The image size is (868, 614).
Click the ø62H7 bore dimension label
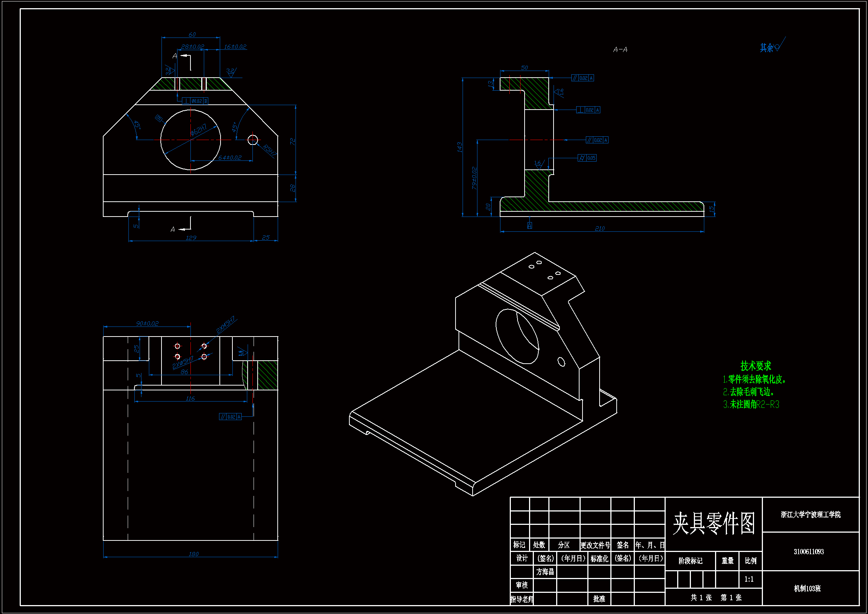[199, 130]
